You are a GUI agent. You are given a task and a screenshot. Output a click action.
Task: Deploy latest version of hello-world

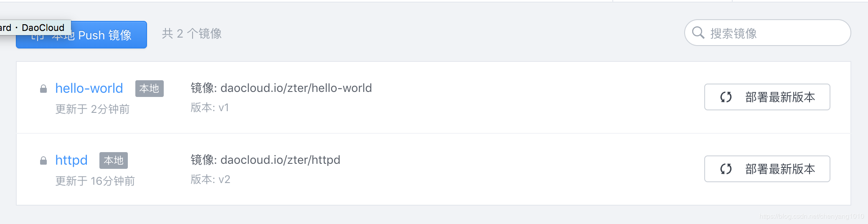click(x=767, y=97)
